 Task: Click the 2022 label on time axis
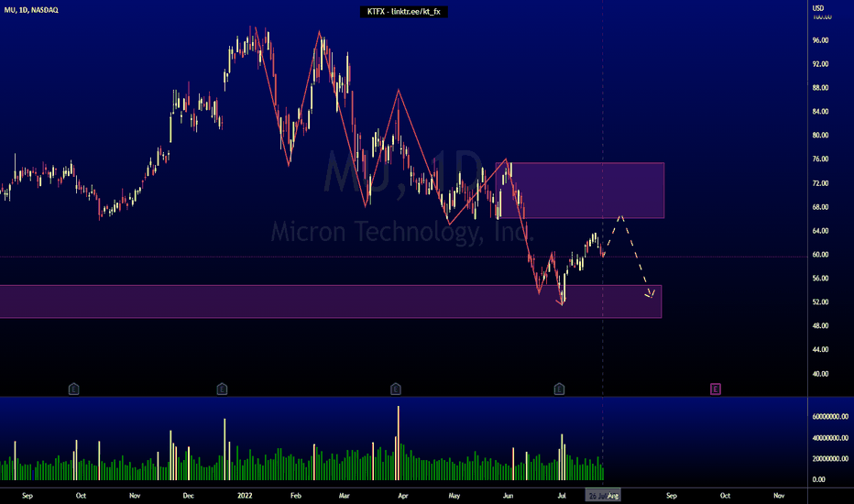click(245, 495)
